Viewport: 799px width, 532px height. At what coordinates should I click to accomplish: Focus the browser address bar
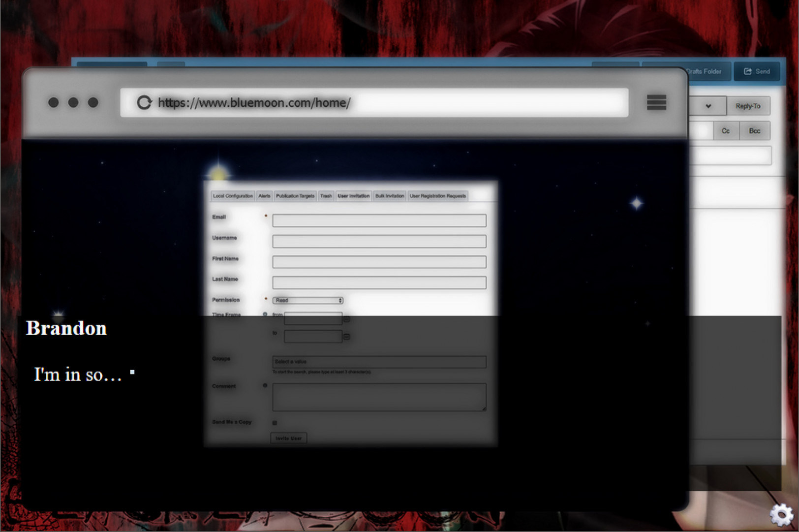374,102
